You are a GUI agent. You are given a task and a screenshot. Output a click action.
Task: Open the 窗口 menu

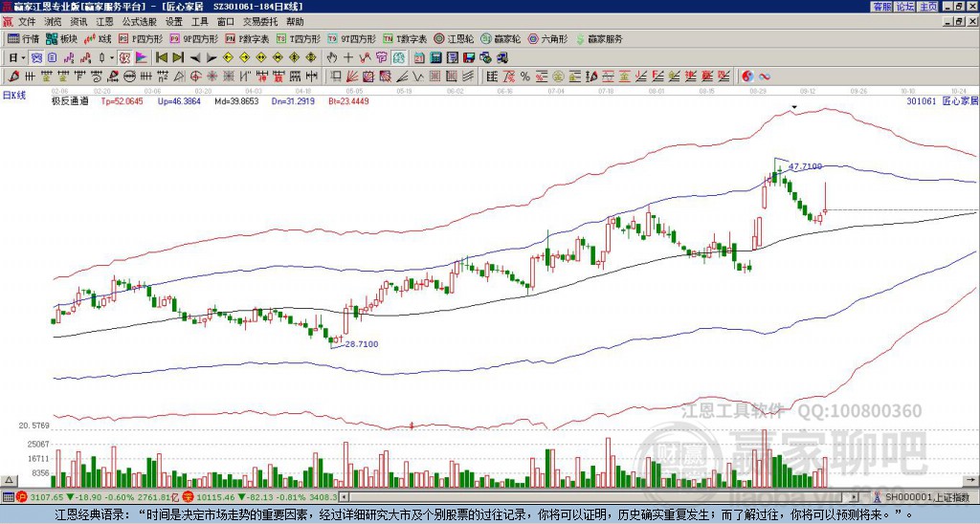(x=226, y=22)
